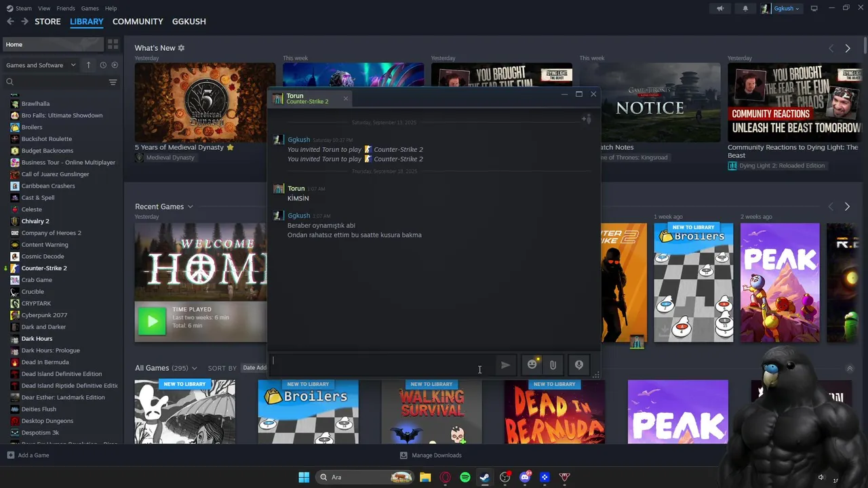868x488 pixels.
Task: Open the What's New settings gear
Action: point(181,48)
